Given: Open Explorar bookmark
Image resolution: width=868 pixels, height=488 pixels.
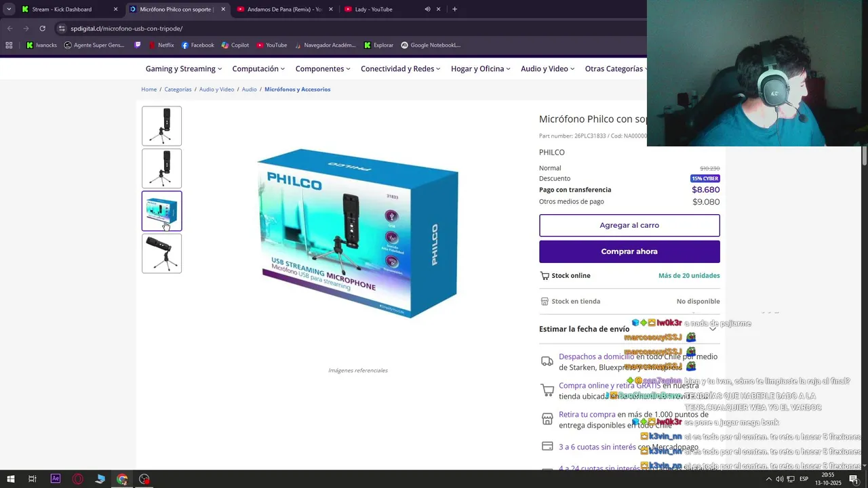Looking at the screenshot, I should (378, 45).
